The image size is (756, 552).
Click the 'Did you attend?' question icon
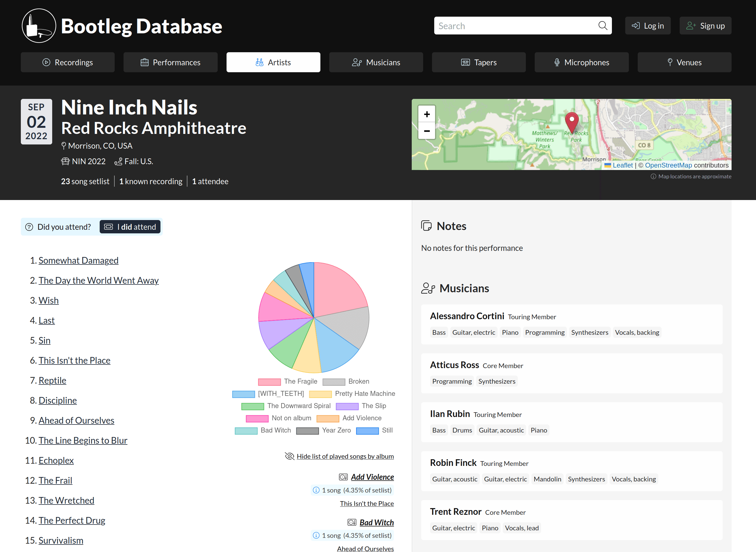(29, 227)
